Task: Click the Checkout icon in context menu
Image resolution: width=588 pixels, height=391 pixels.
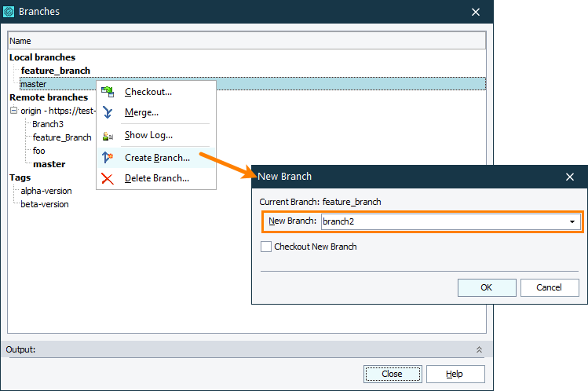Action: (x=108, y=92)
